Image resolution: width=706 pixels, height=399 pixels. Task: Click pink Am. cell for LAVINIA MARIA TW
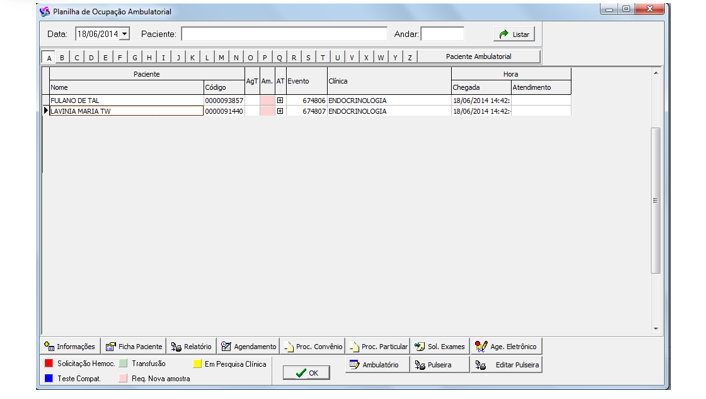(x=267, y=111)
